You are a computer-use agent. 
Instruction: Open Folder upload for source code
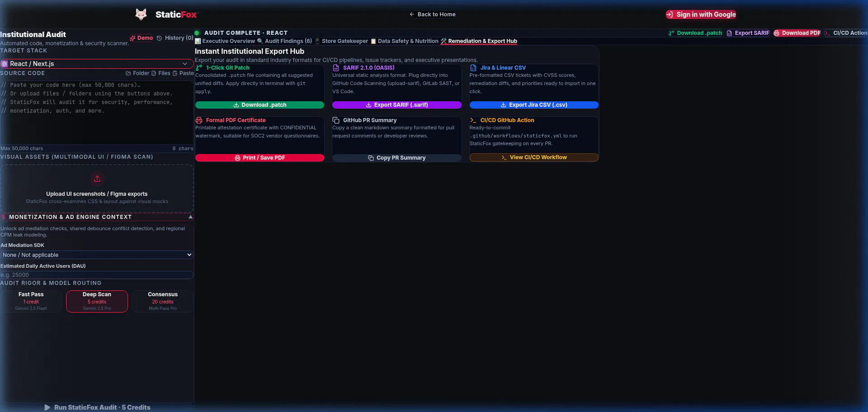pyautogui.click(x=137, y=73)
